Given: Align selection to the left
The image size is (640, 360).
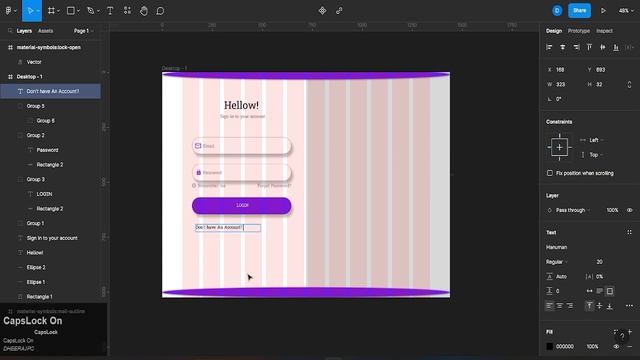Looking at the screenshot, I should pos(549,47).
